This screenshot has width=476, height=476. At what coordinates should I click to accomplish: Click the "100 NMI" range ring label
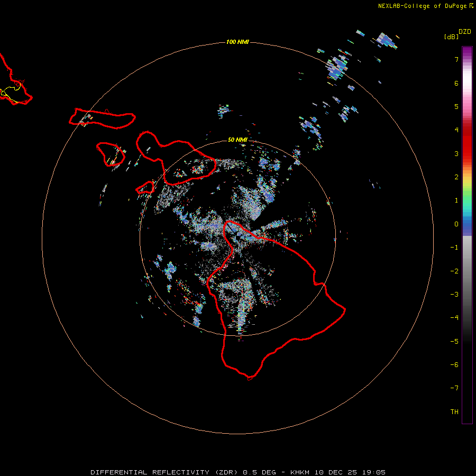coord(237,42)
